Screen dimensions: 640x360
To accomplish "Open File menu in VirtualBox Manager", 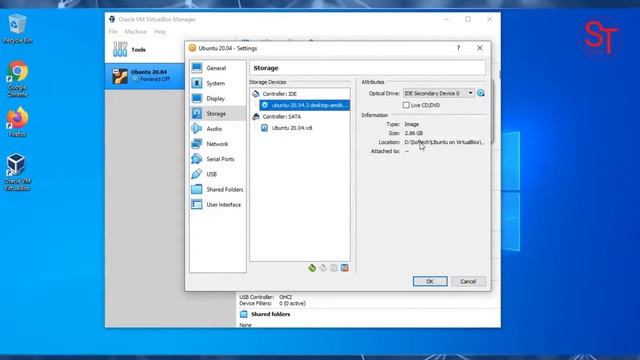I will (113, 32).
